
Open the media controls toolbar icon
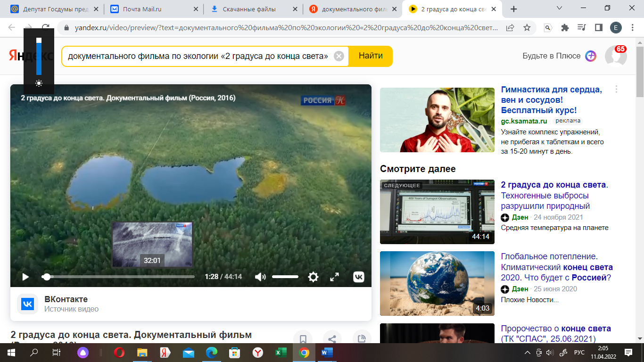582,28
